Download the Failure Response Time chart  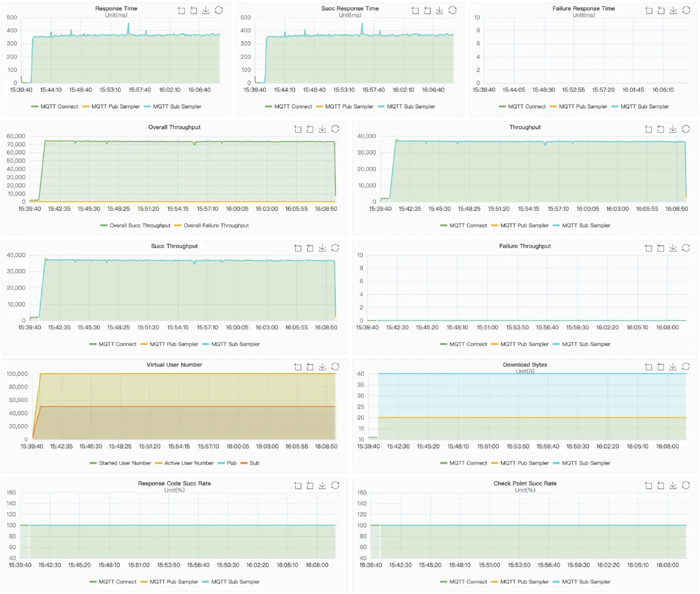point(673,10)
